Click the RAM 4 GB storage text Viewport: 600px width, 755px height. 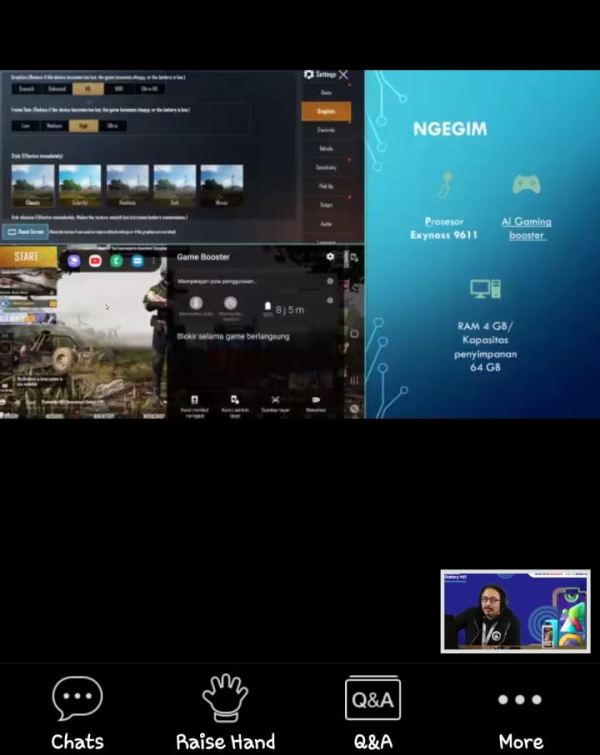click(x=485, y=347)
